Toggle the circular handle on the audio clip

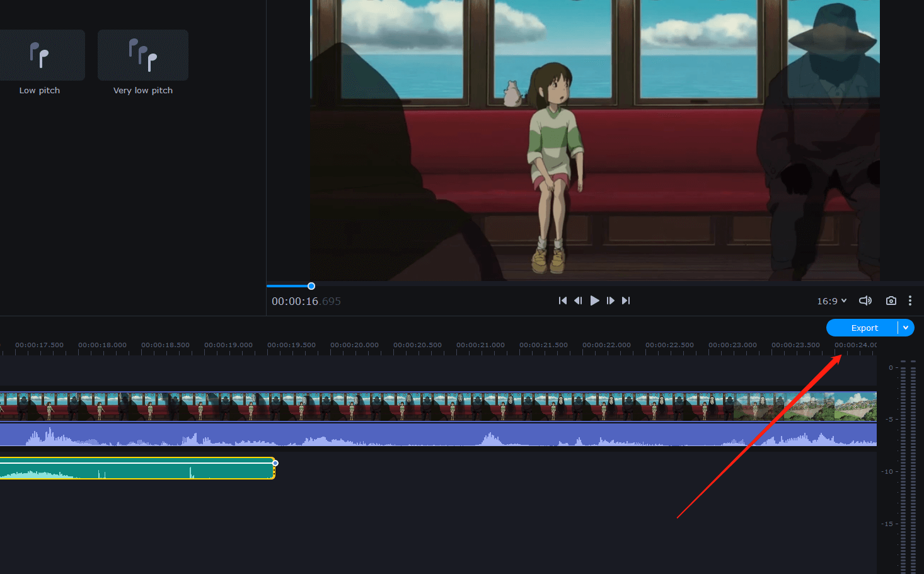click(275, 462)
